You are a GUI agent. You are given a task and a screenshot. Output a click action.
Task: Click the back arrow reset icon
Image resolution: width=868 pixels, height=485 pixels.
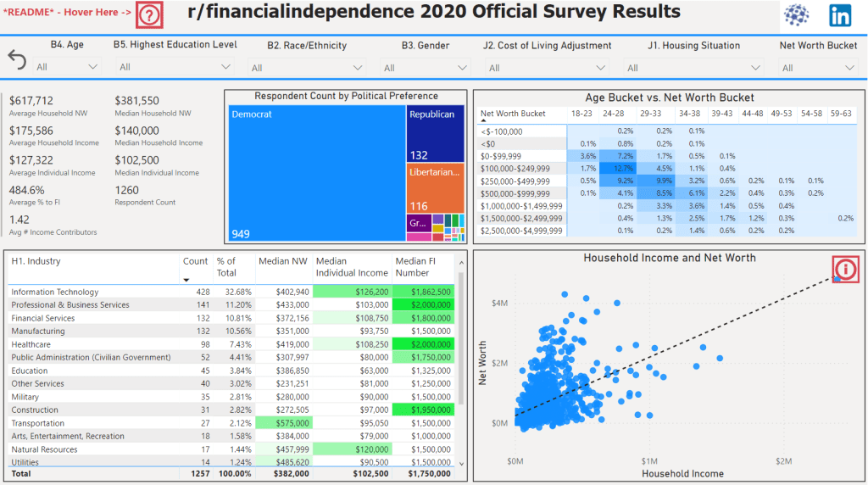(x=16, y=59)
